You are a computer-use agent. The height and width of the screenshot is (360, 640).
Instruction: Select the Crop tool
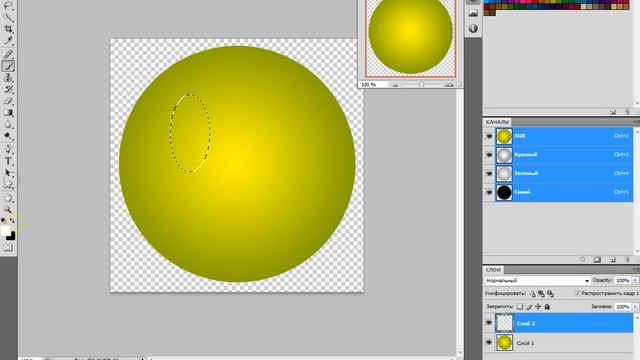click(x=8, y=29)
